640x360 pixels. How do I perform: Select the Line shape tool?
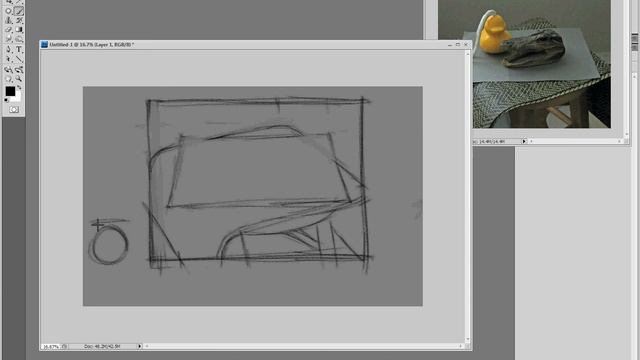19,59
